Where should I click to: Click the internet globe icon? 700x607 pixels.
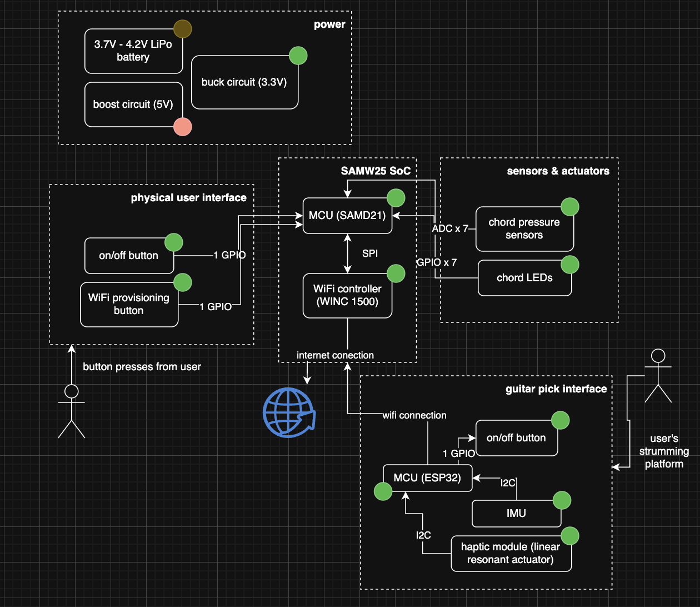pyautogui.click(x=289, y=414)
